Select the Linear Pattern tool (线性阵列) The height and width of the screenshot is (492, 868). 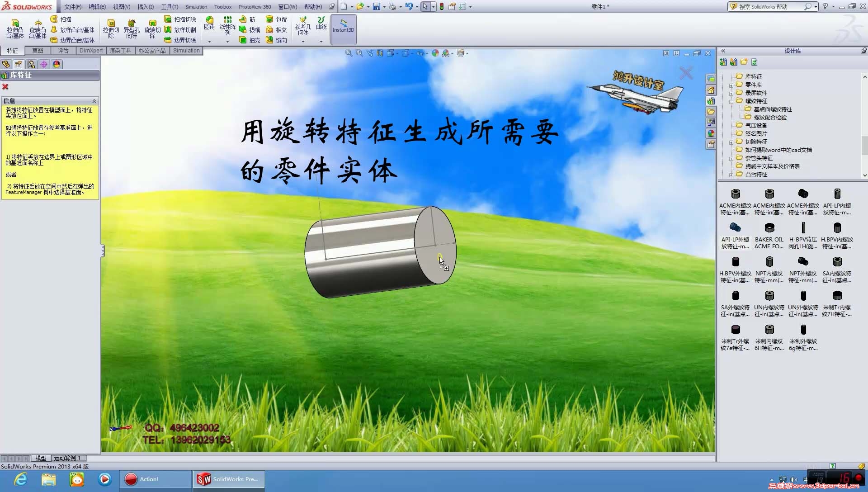coord(227,26)
